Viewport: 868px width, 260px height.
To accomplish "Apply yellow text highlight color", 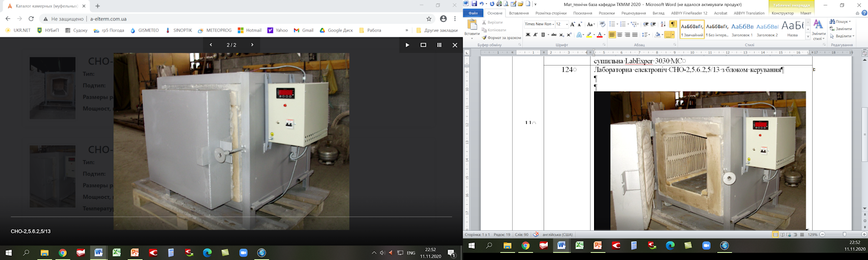I will tap(589, 35).
